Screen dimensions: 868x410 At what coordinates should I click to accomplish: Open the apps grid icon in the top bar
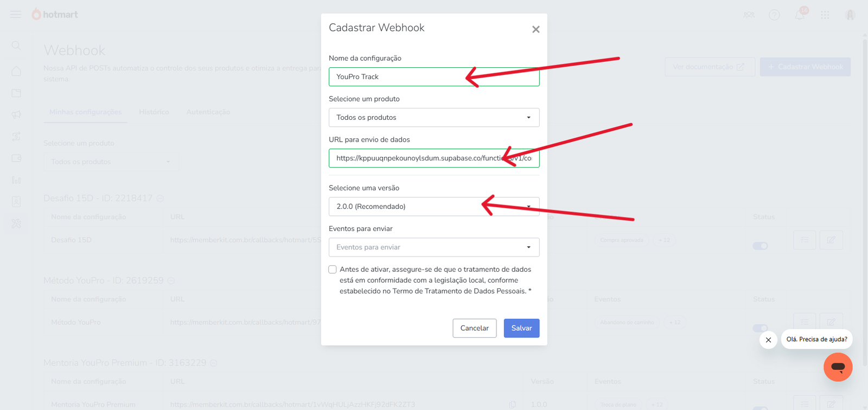825,15
